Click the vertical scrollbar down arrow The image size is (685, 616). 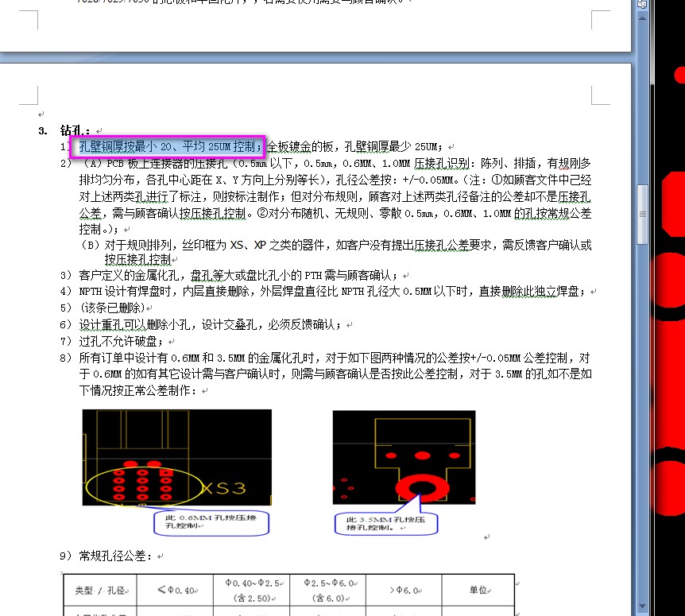(642, 606)
